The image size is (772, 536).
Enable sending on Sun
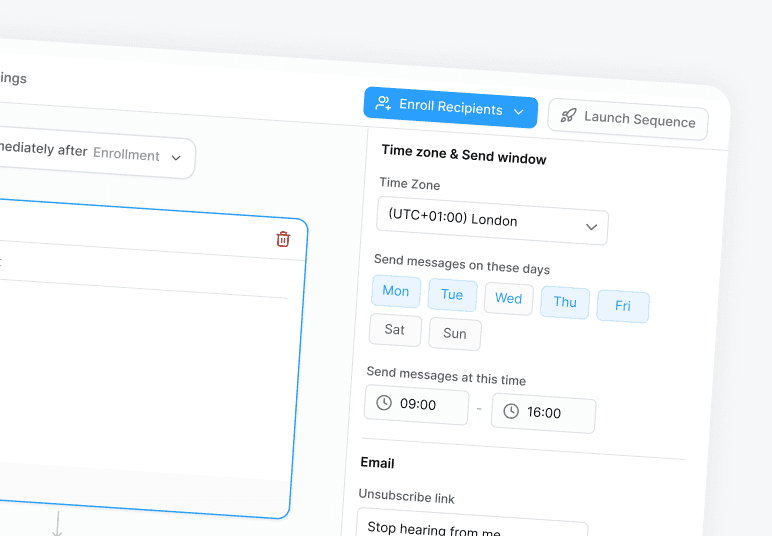(x=454, y=334)
